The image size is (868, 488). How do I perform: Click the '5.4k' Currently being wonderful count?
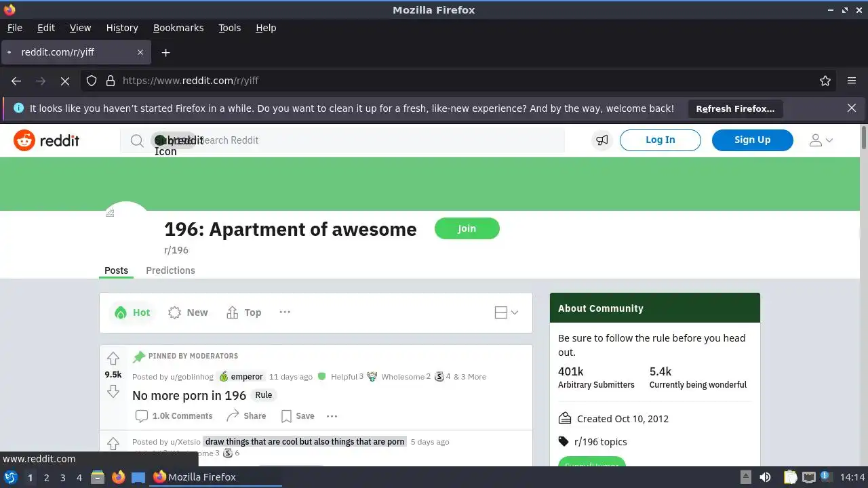point(660,371)
